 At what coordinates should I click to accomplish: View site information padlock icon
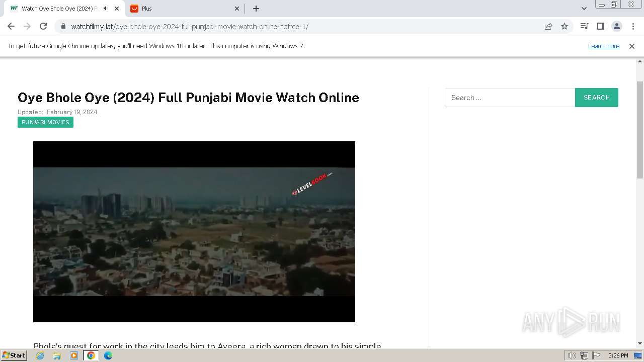pos(63,26)
